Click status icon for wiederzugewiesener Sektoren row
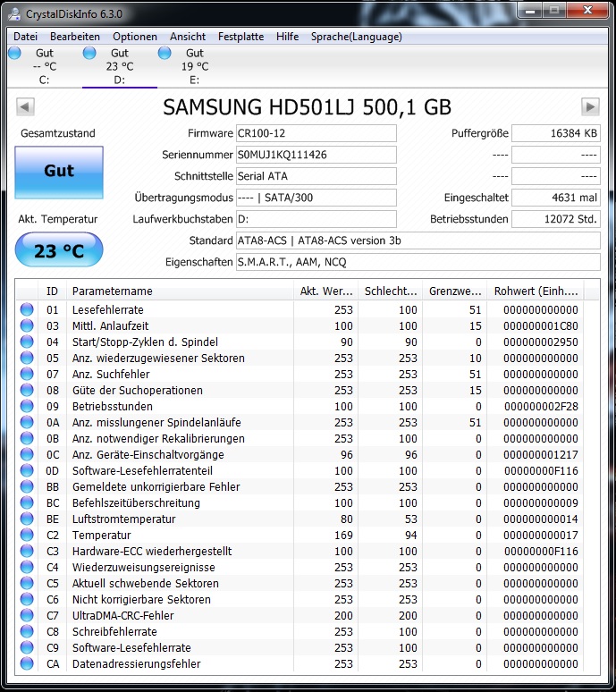This screenshot has height=692, width=616. coord(27,358)
